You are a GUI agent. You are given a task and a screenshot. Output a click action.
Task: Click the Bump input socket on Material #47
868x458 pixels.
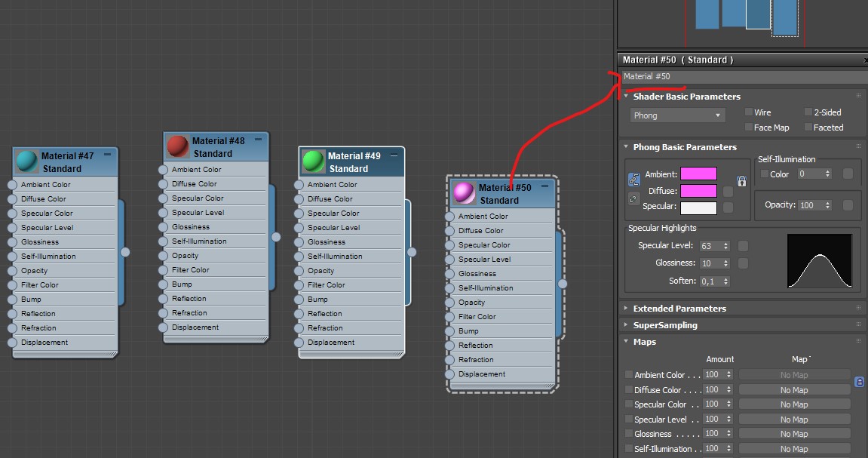click(x=12, y=299)
